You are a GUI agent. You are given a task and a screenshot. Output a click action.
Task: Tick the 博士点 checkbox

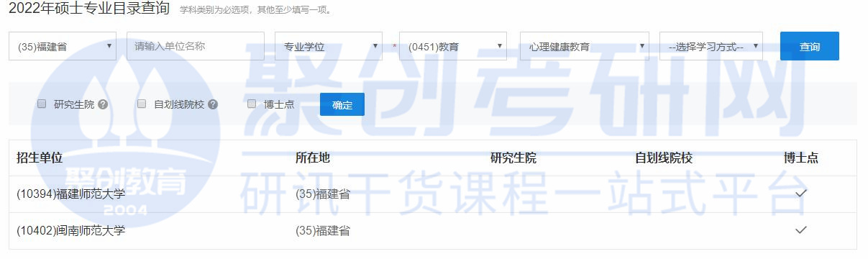tap(252, 104)
